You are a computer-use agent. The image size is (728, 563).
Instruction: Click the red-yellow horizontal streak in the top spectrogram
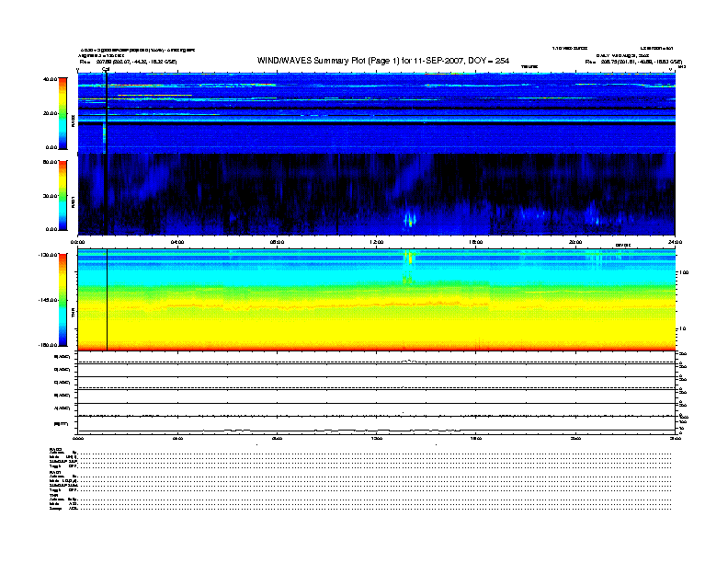pos(154,96)
